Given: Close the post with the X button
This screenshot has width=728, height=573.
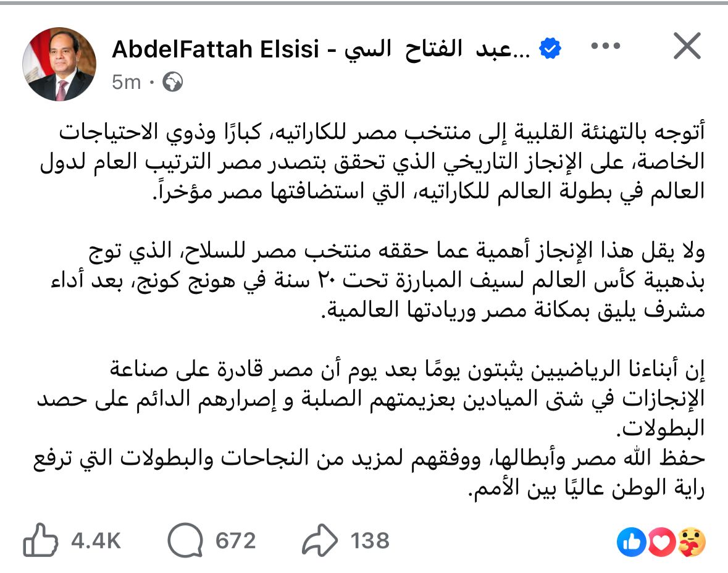Looking at the screenshot, I should (x=686, y=48).
